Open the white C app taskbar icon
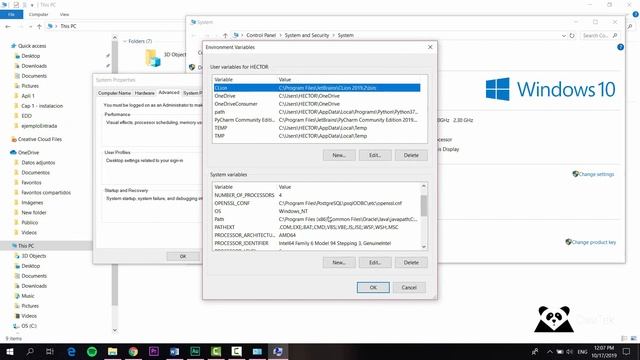The image size is (640, 360). [x=236, y=351]
